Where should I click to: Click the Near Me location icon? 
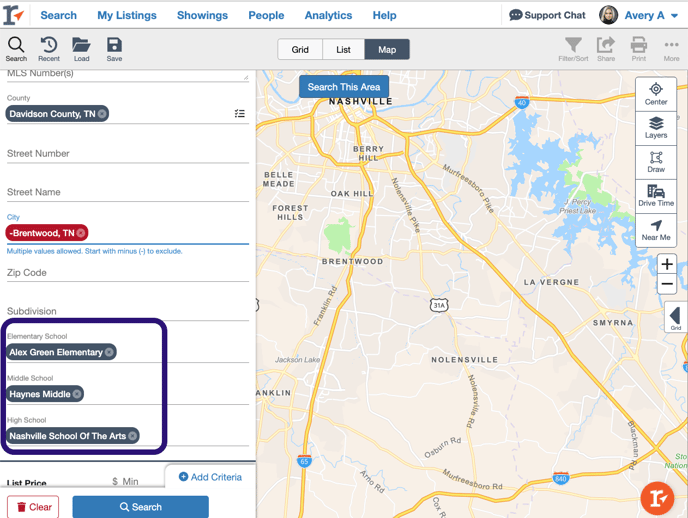[656, 230]
